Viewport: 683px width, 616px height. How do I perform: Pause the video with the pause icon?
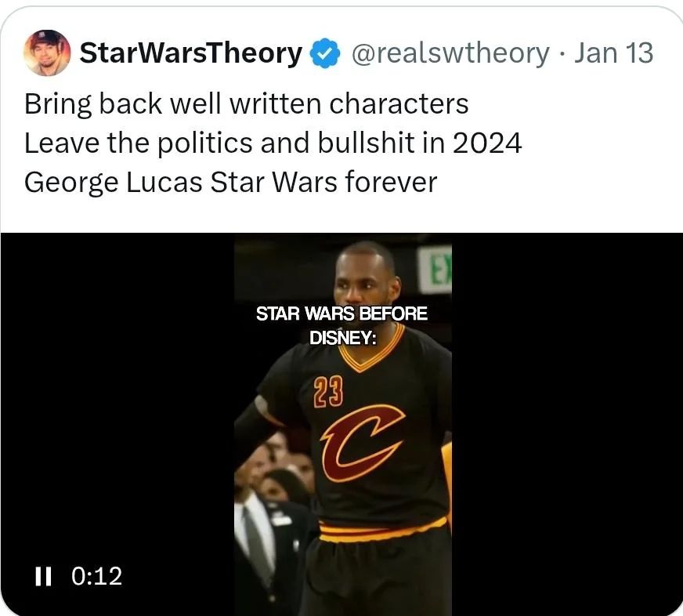(x=43, y=576)
